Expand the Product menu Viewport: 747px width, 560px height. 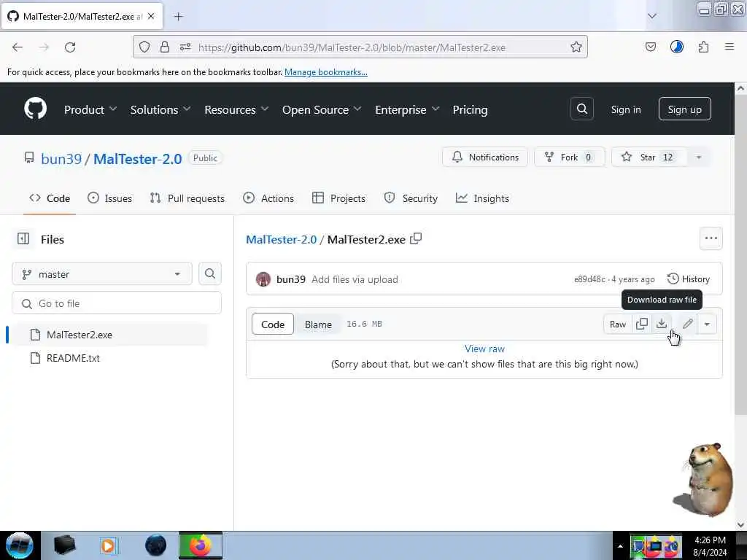90,109
